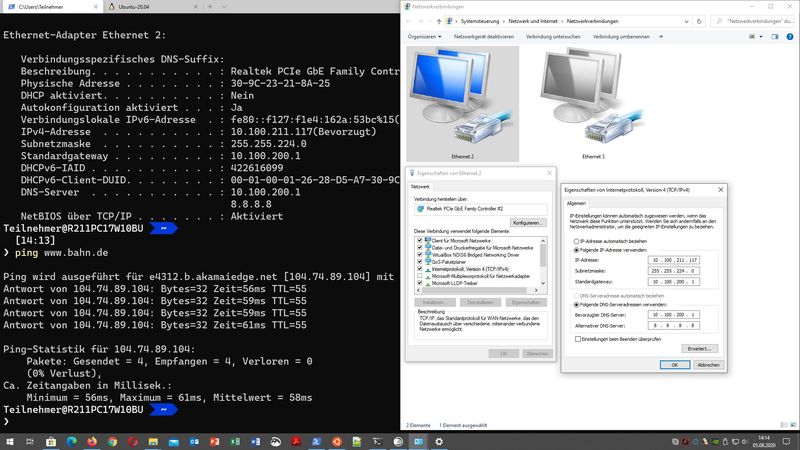Show more toolbar commands chevron
800x450 pixels.
tap(661, 37)
